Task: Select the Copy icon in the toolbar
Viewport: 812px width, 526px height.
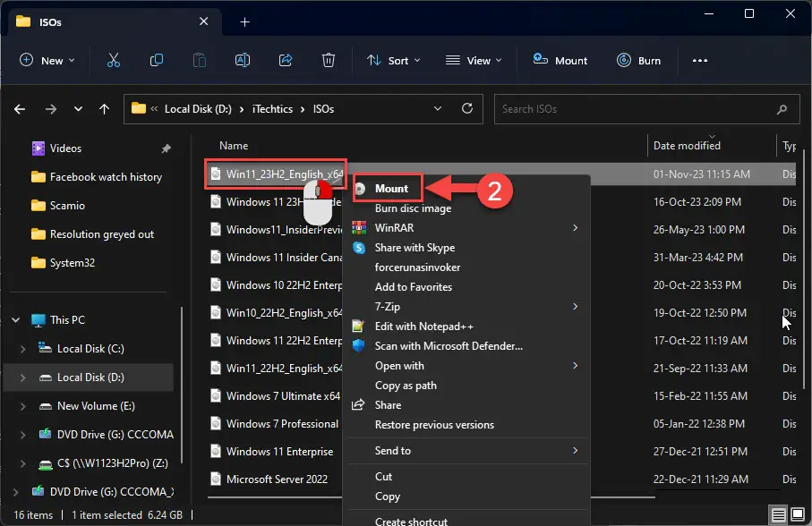Action: click(x=157, y=60)
